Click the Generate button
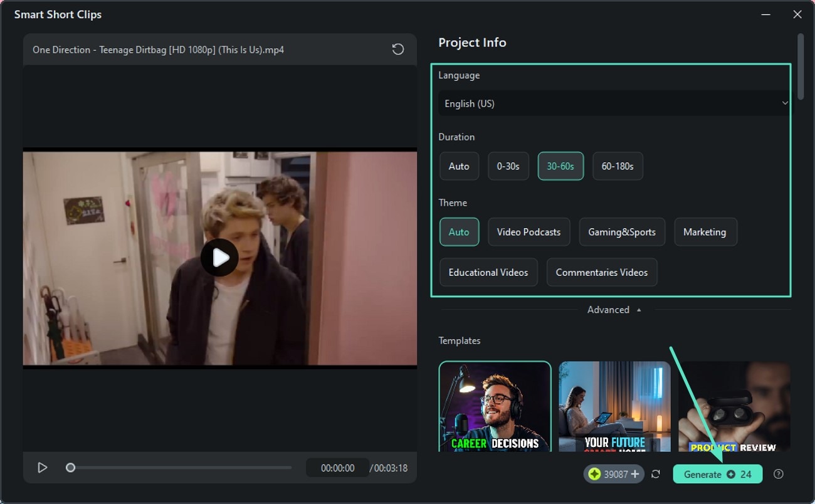 717,474
